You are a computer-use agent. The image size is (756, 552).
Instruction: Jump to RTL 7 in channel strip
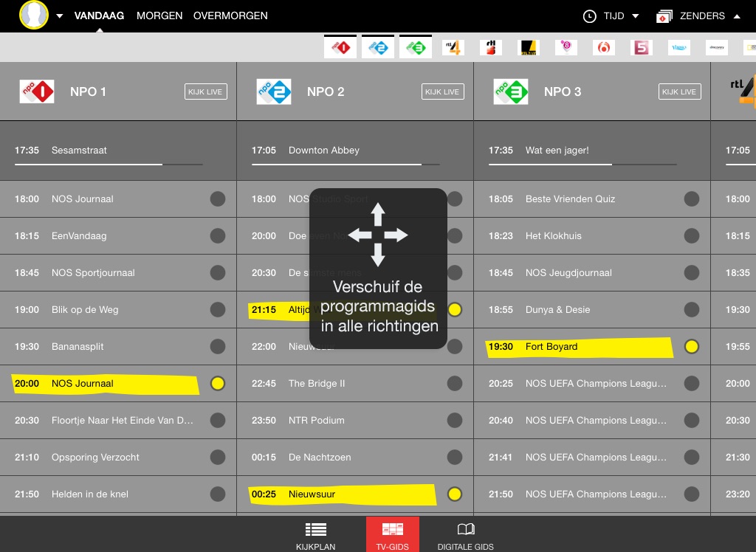click(x=529, y=47)
